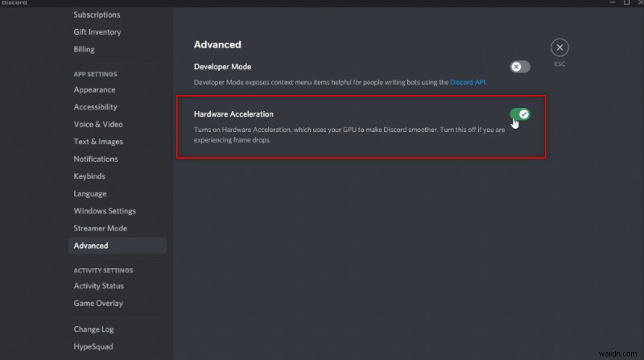Viewport: 644px width, 360px height.
Task: Switch to Streamer Mode settings
Action: tap(100, 229)
